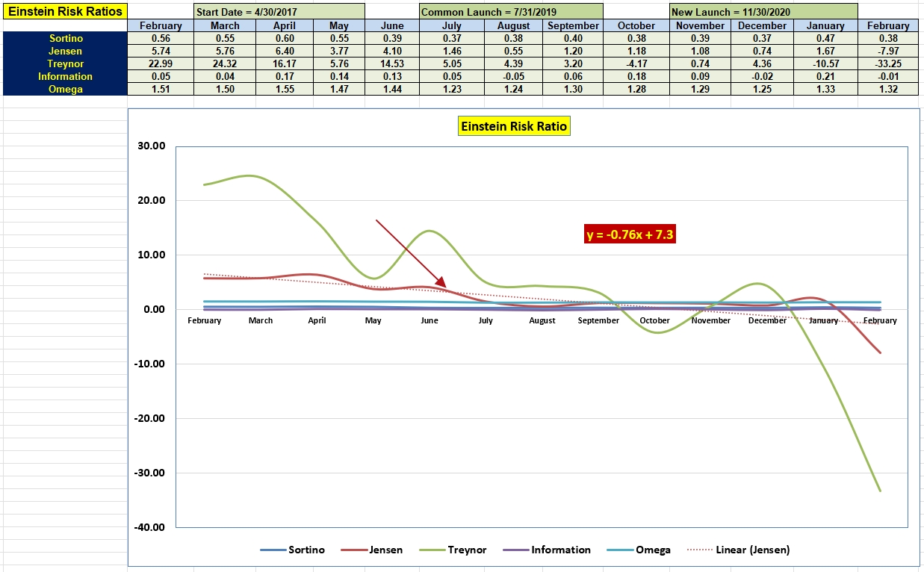924x572 pixels.
Task: Select the December column header
Action: click(762, 25)
